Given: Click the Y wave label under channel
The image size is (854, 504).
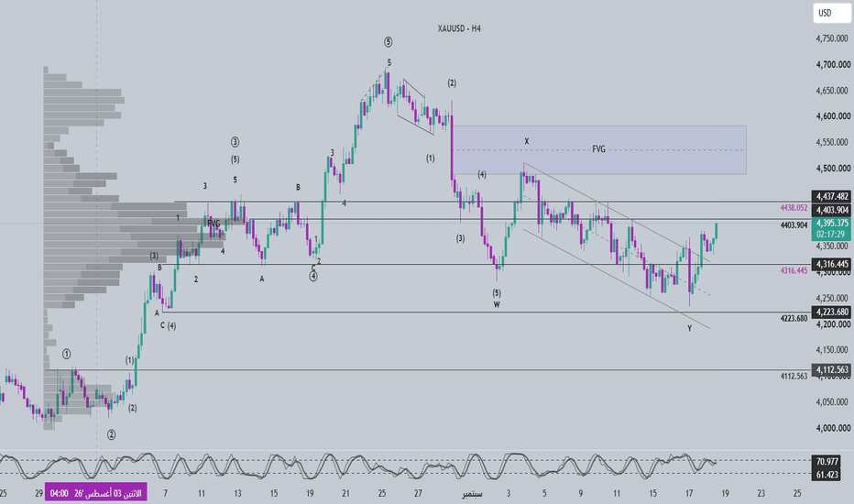Looking at the screenshot, I should [x=689, y=329].
